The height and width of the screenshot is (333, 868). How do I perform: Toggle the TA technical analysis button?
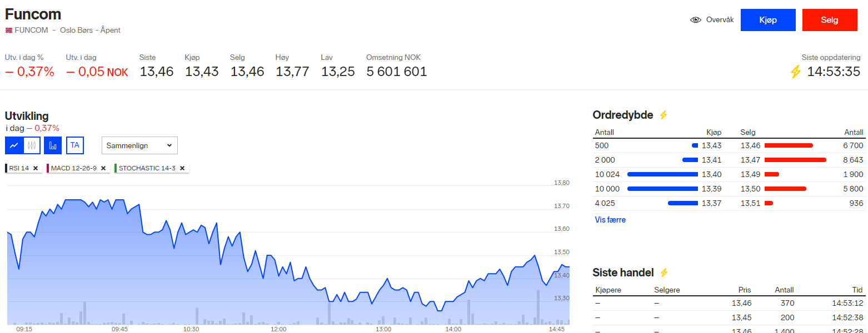(75, 145)
